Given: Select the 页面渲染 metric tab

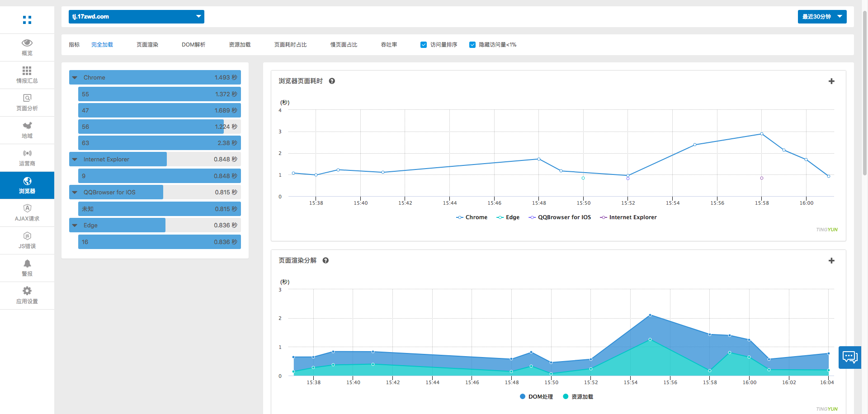Looking at the screenshot, I should point(147,45).
